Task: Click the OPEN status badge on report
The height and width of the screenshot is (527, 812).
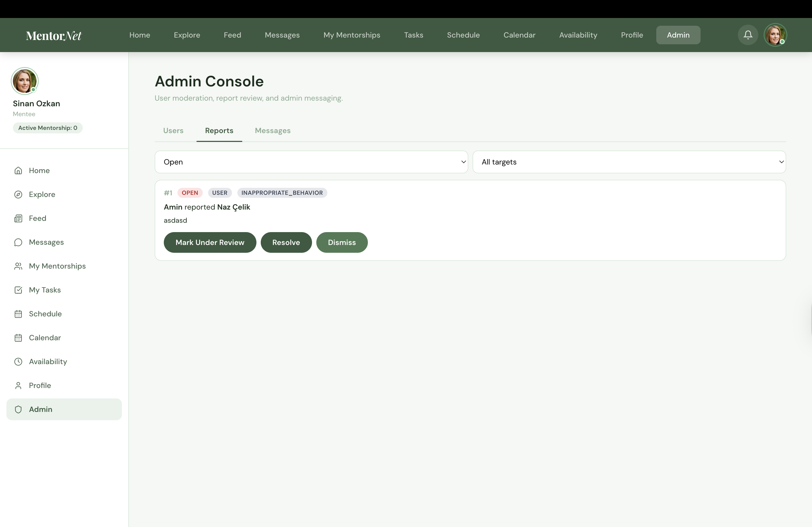Action: (190, 193)
